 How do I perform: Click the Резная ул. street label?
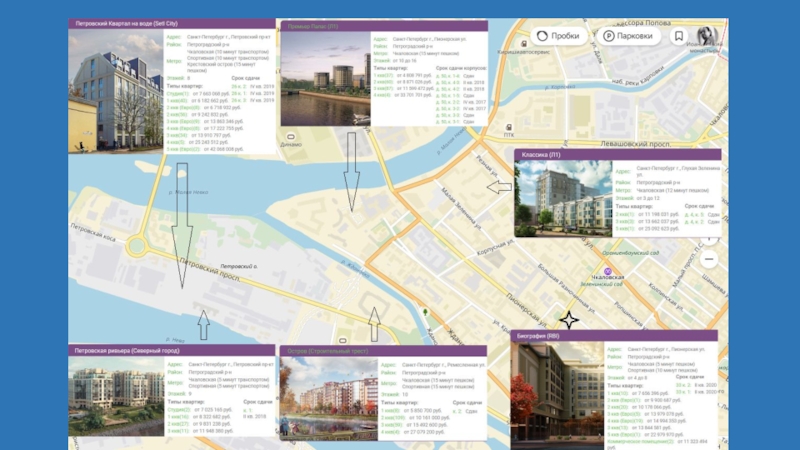[x=487, y=167]
